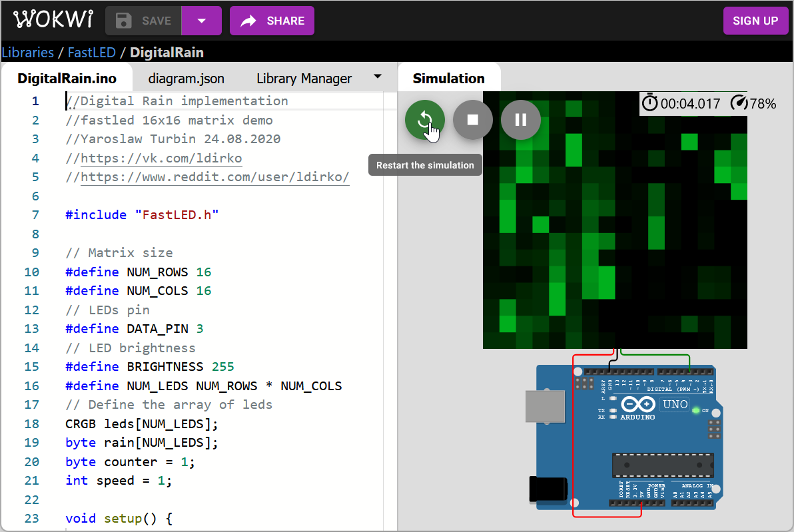
Task: Select the Simulation tab
Action: click(x=448, y=79)
